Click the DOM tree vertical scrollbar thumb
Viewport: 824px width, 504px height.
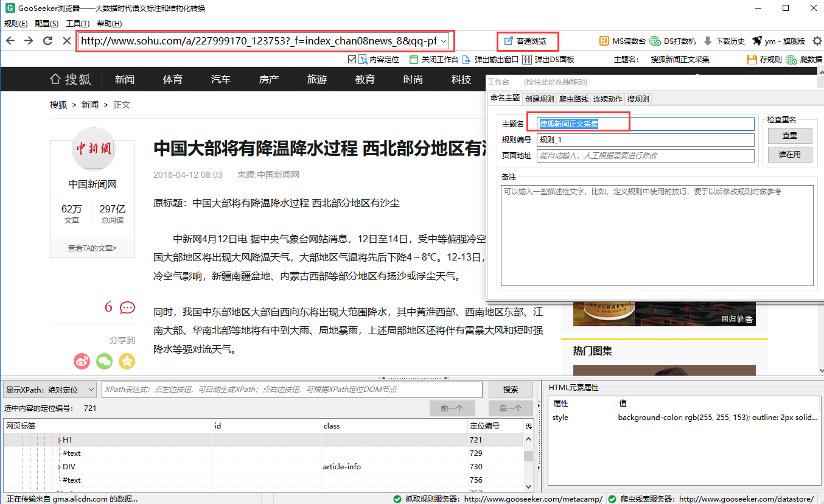pyautogui.click(x=528, y=457)
